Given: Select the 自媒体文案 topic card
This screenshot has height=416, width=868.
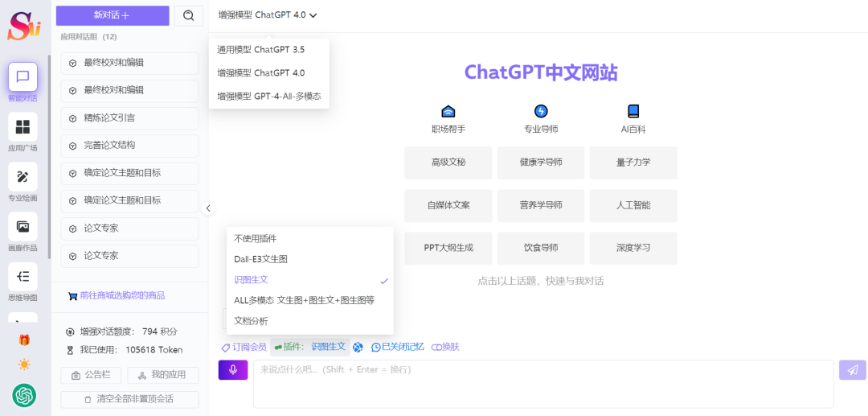Looking at the screenshot, I should tap(448, 205).
